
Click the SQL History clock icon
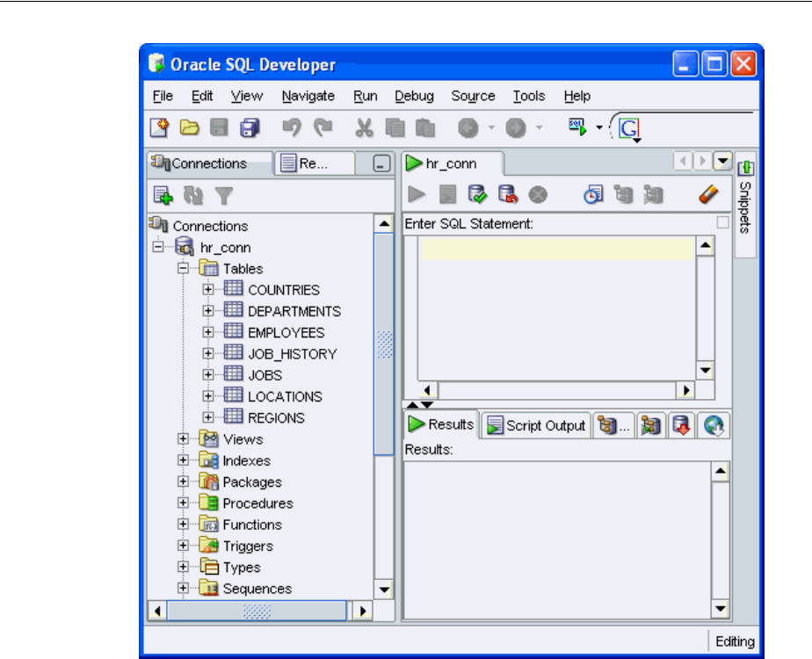(593, 195)
